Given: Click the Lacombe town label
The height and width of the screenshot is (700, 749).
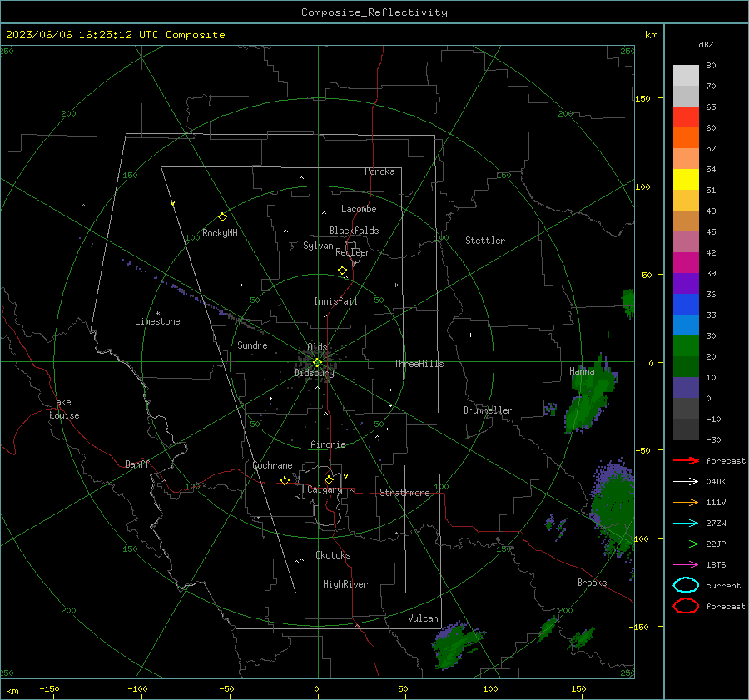Looking at the screenshot, I should click(x=359, y=209).
